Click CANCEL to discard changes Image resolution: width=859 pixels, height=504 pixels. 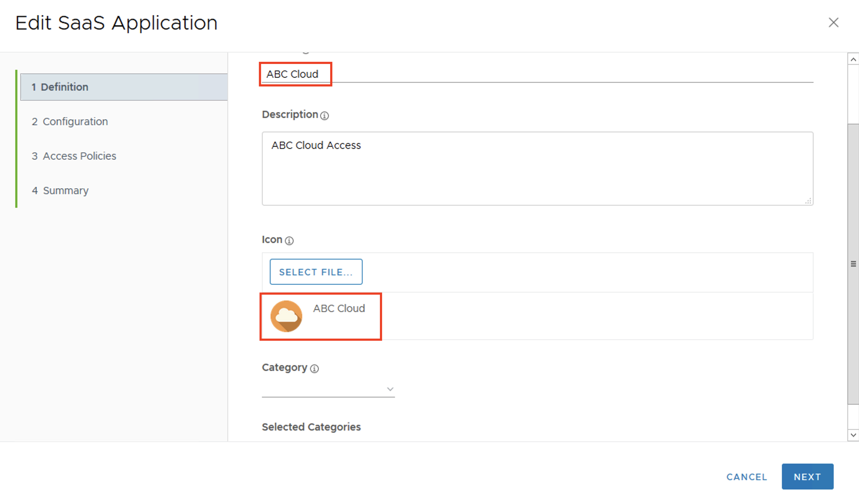747,477
